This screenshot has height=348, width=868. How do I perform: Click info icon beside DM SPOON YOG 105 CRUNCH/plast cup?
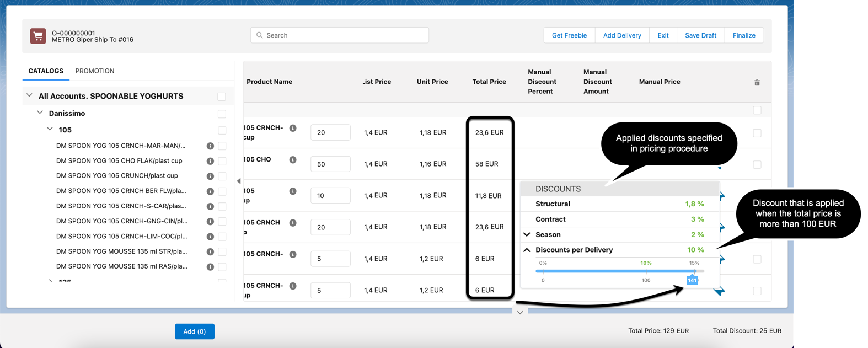pos(210,176)
